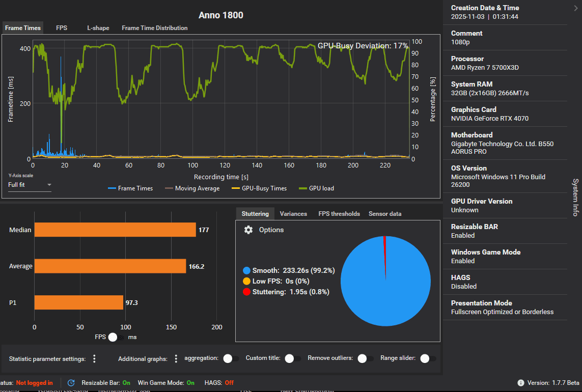Viewport: 582px width, 392px height.
Task: Click Windows Game Mode Enabled value
Action: [462, 261]
